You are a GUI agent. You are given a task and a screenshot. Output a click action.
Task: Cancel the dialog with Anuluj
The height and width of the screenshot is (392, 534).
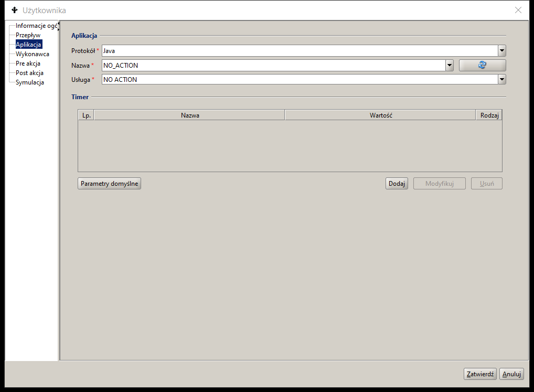coord(511,374)
